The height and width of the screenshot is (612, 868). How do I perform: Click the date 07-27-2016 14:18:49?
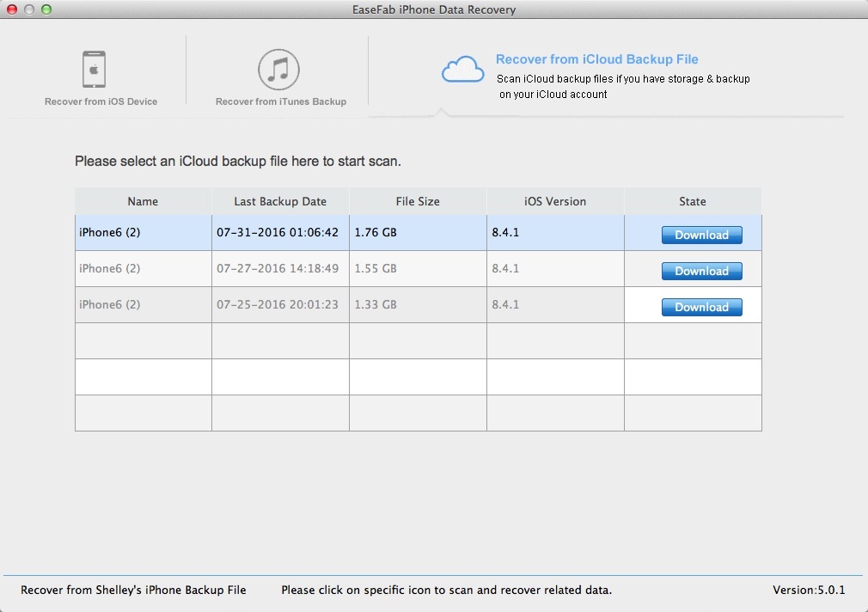[278, 268]
